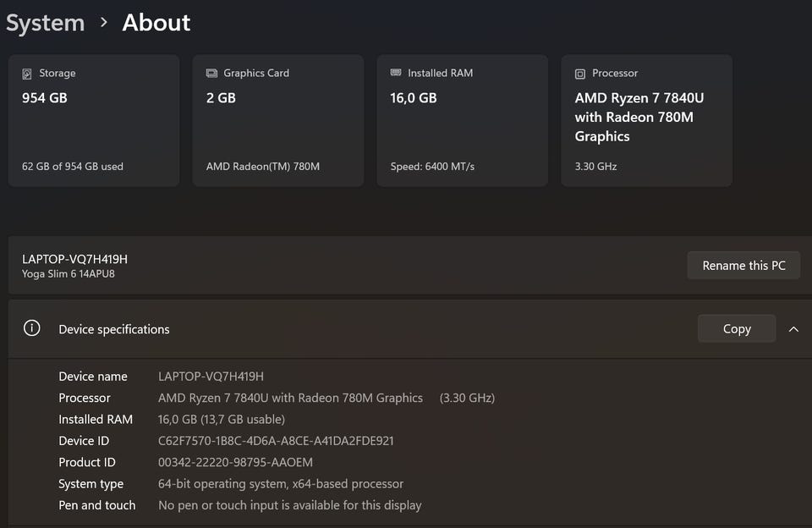Image resolution: width=812 pixels, height=528 pixels.
Task: Collapse Device specifications with the chevron
Action: (793, 329)
